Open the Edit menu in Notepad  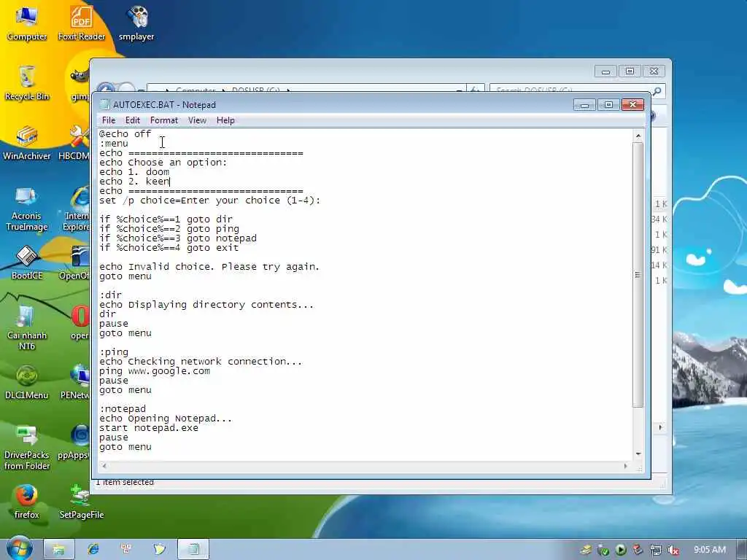point(133,120)
